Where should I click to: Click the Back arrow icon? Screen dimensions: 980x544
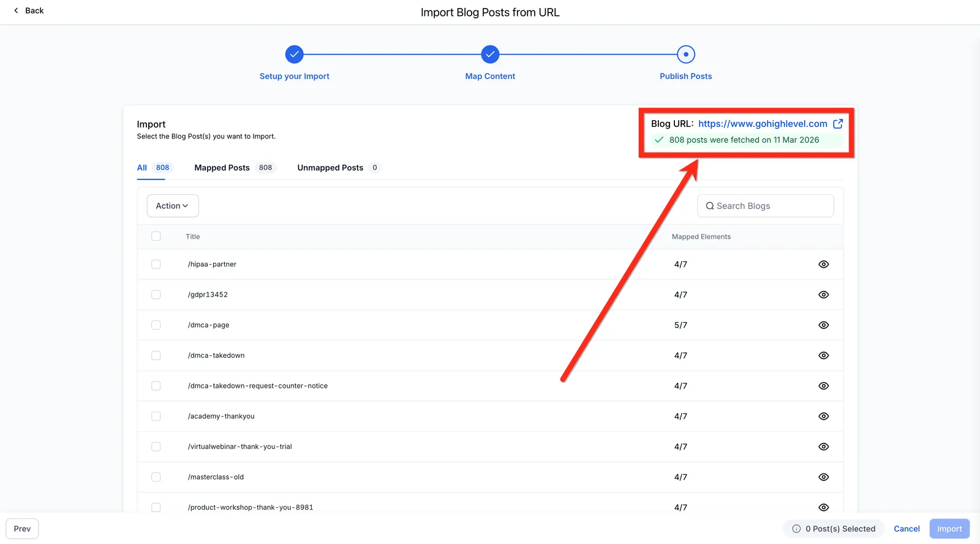(x=16, y=10)
